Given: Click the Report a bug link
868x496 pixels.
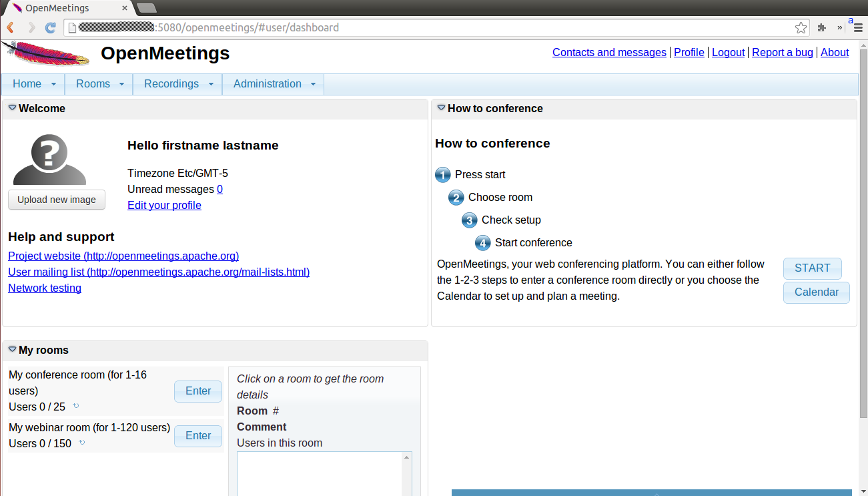Looking at the screenshot, I should (783, 53).
